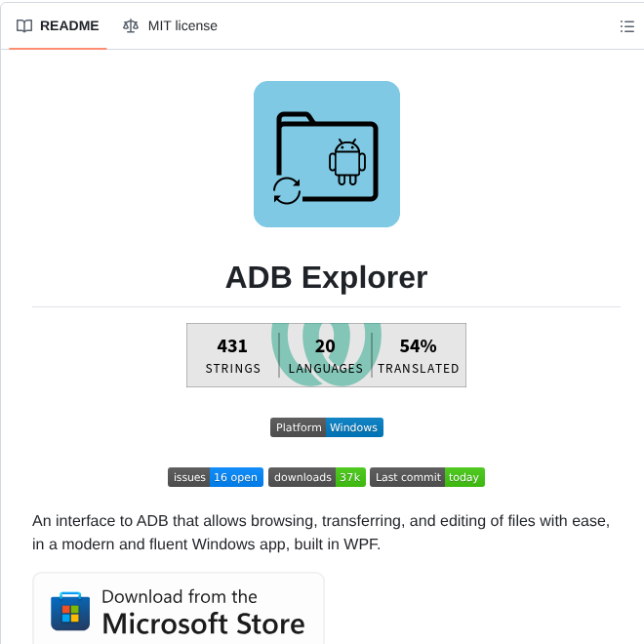Open the README tab
The height and width of the screenshot is (644, 644).
[x=58, y=26]
